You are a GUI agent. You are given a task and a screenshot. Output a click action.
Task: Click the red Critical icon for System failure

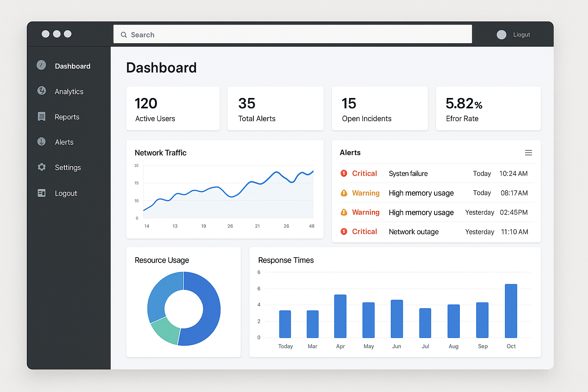[x=344, y=173]
